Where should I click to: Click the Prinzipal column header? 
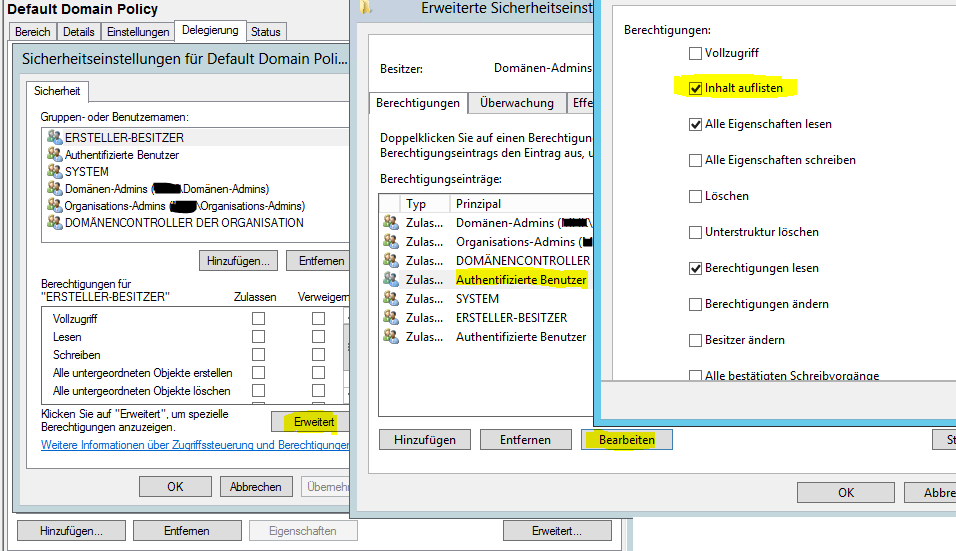click(522, 204)
